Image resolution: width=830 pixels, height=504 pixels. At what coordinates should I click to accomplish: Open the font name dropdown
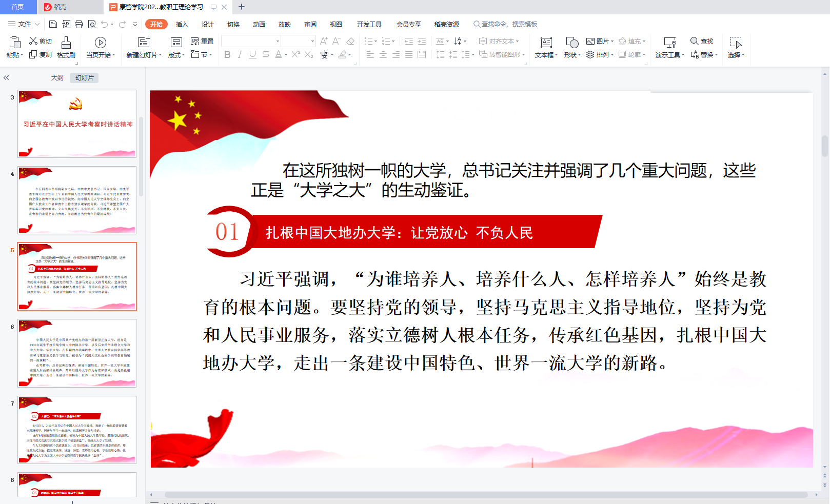[278, 41]
